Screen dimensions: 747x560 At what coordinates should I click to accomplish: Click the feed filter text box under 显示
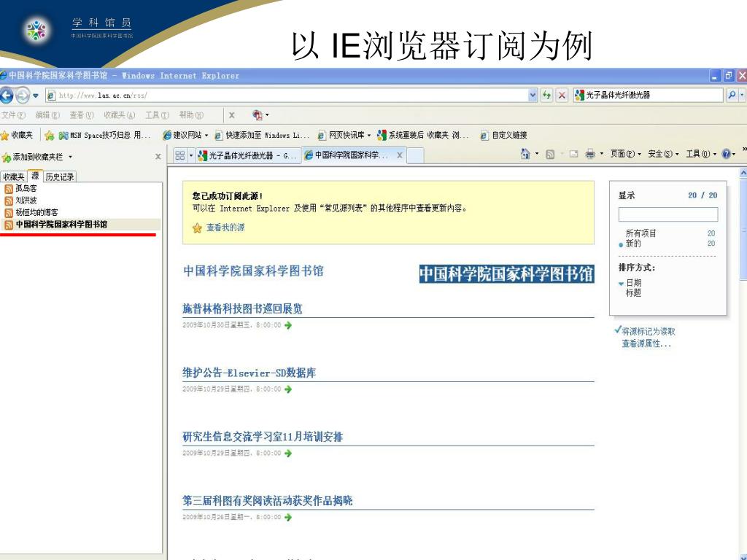(x=668, y=214)
